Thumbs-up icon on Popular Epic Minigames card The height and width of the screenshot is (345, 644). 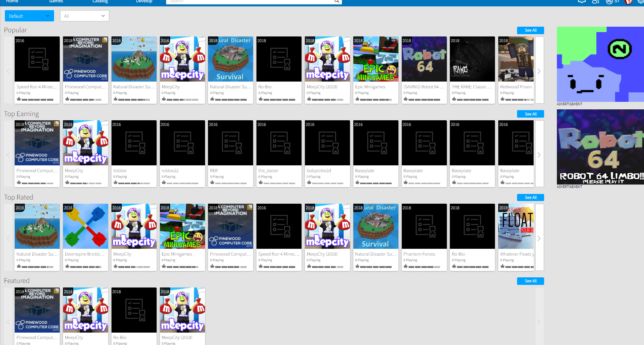(x=357, y=99)
